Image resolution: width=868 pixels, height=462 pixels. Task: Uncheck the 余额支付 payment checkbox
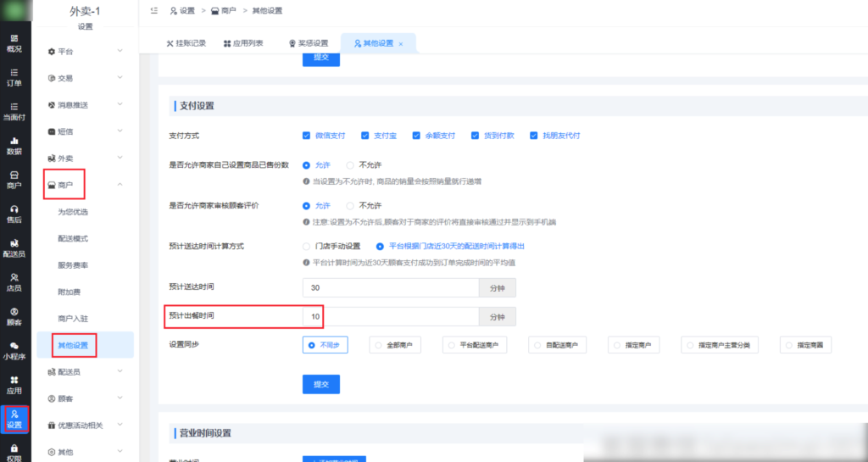point(416,136)
